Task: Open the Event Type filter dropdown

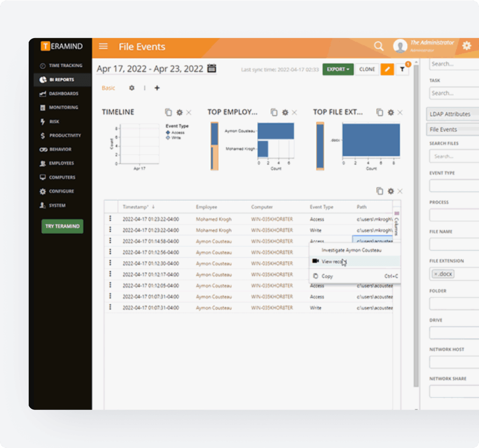Action: pyautogui.click(x=454, y=185)
